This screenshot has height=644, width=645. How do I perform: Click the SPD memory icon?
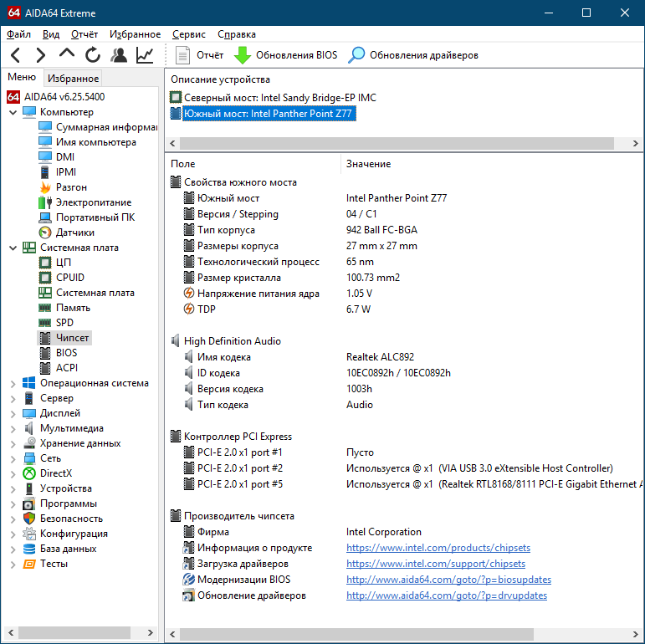pyautogui.click(x=45, y=323)
